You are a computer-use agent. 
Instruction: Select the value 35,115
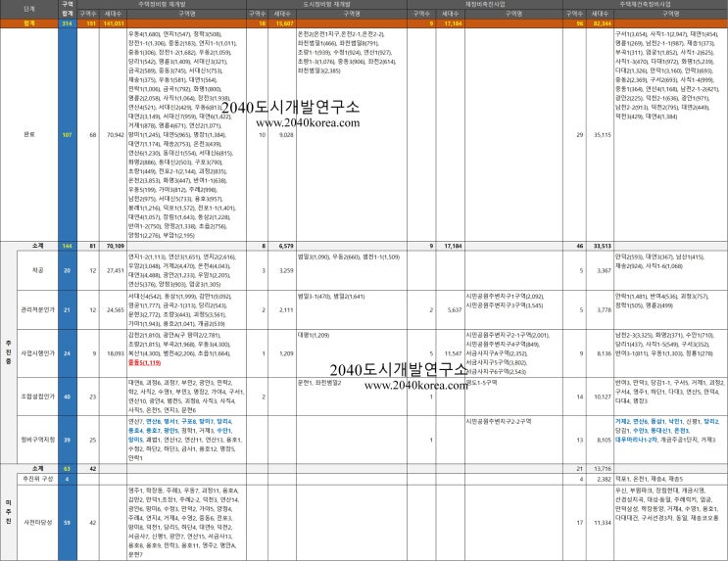(x=603, y=134)
